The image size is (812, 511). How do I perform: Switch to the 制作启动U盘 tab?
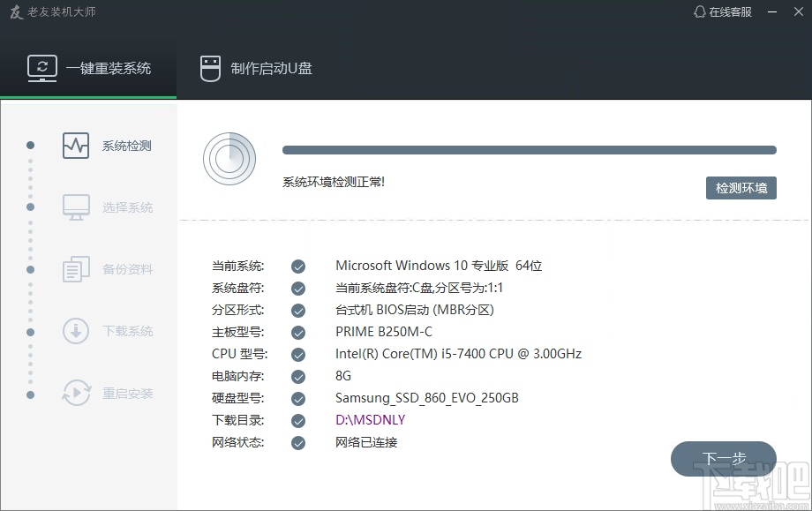(x=256, y=69)
